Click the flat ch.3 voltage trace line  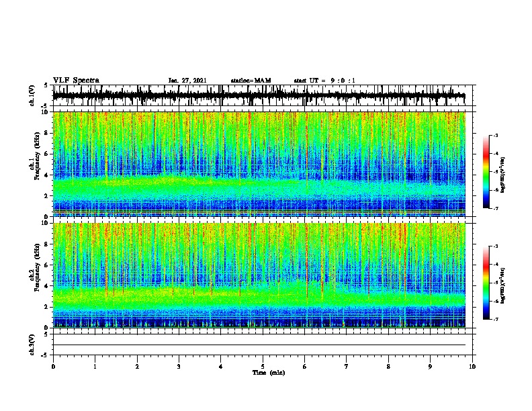point(259,345)
